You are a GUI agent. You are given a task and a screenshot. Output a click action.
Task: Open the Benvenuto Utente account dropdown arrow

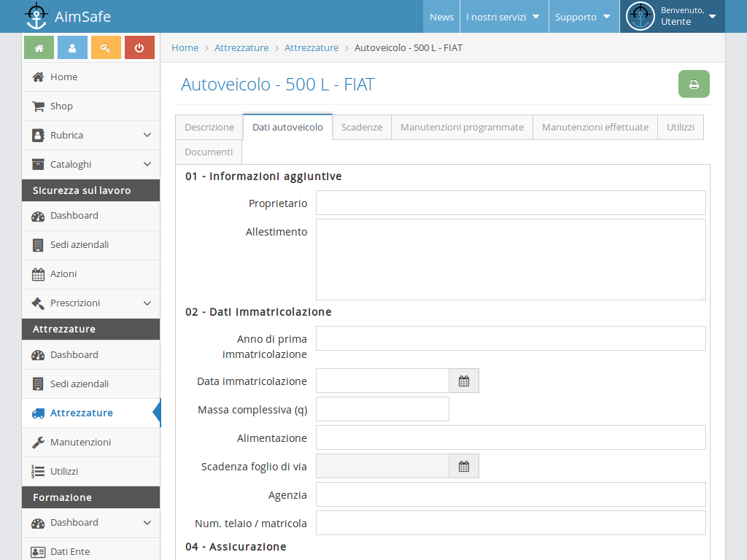click(x=713, y=16)
